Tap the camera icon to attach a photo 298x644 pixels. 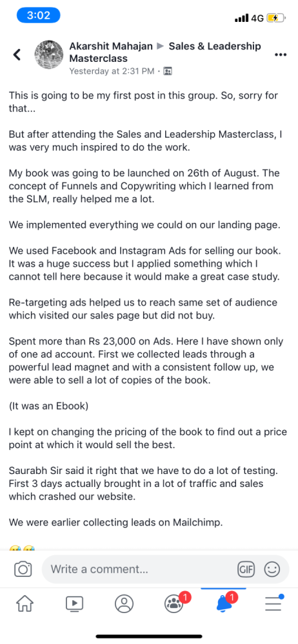(23, 569)
